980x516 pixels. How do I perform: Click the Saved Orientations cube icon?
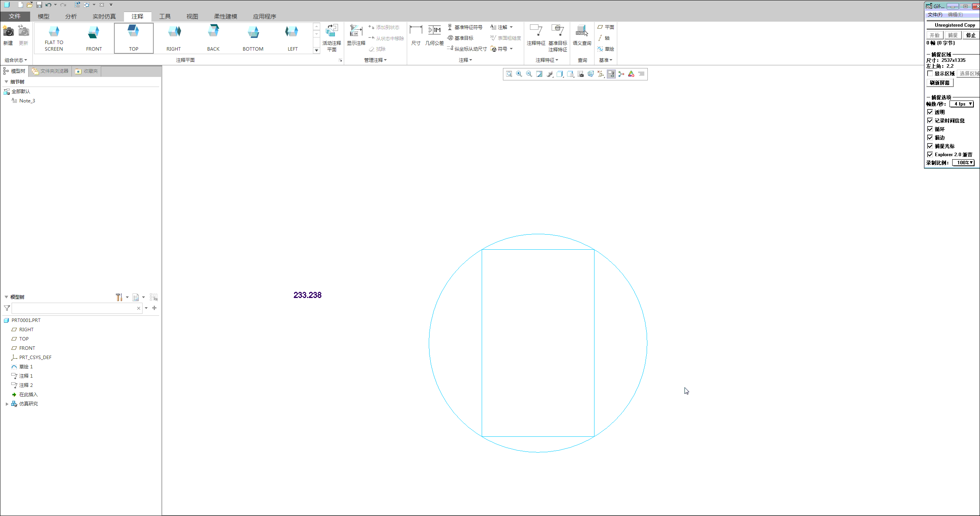570,74
